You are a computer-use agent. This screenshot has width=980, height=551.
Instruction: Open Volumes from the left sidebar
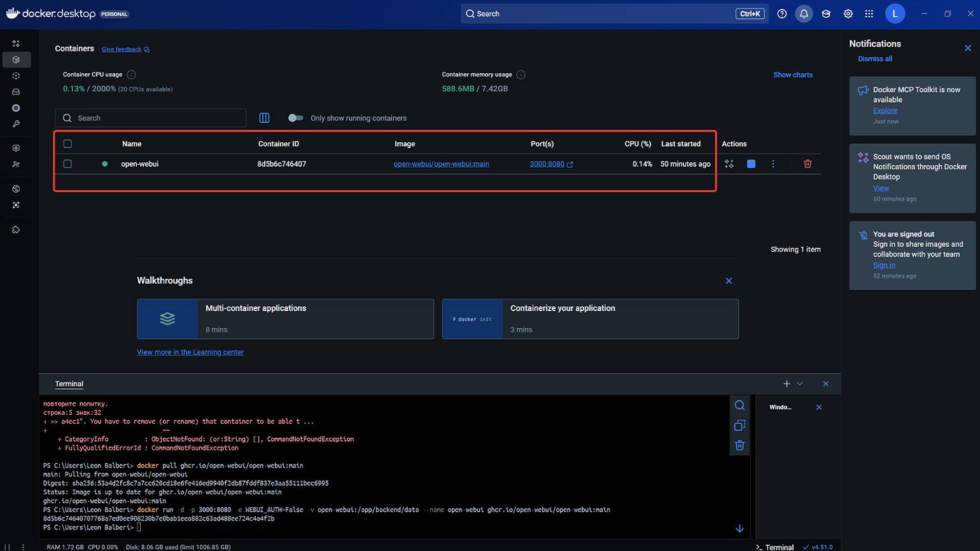[16, 92]
